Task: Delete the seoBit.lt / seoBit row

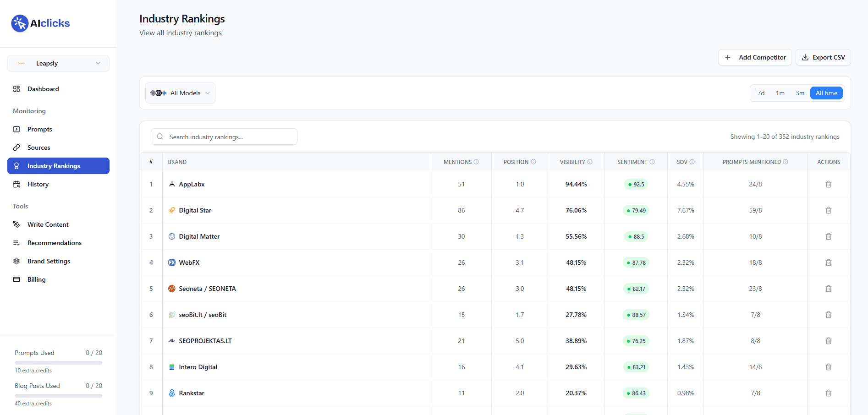Action: (829, 315)
